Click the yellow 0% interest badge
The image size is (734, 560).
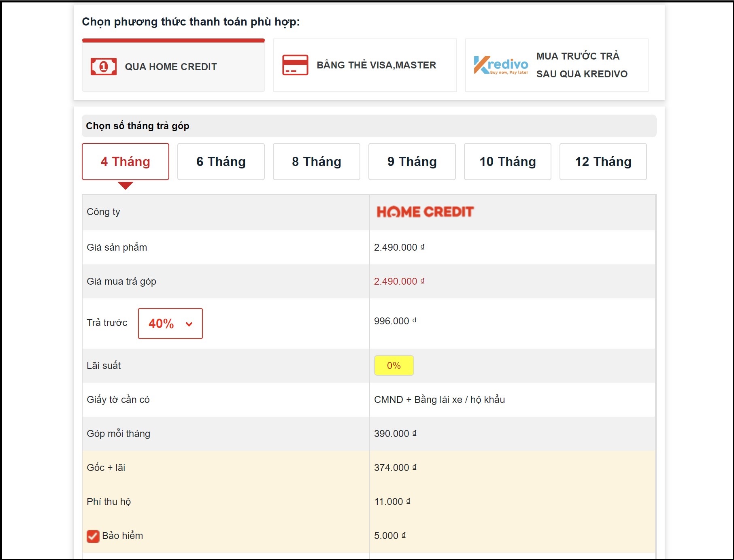[x=394, y=366]
